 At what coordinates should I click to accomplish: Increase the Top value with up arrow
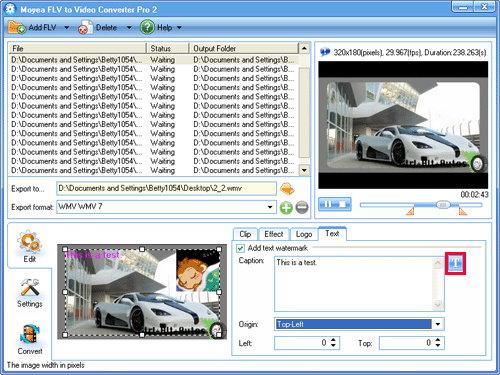(x=438, y=340)
